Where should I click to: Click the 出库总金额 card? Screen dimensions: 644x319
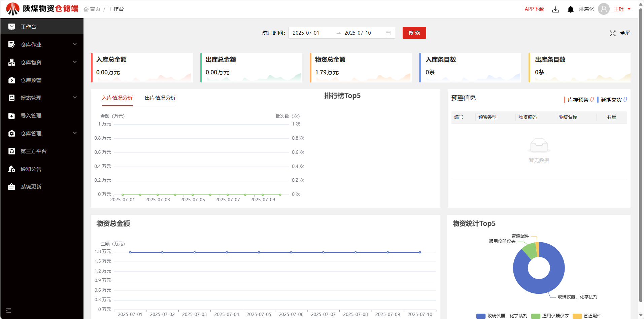click(251, 67)
